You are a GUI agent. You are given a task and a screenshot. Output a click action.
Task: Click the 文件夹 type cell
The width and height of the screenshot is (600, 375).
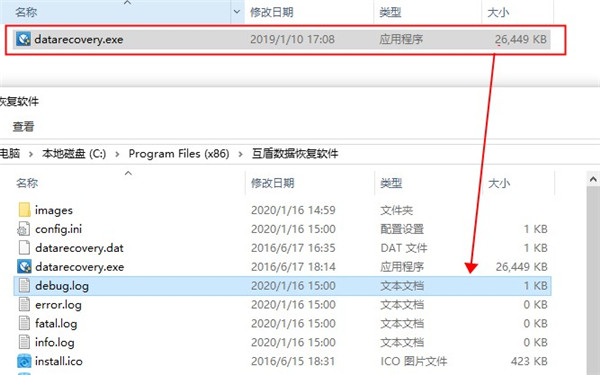pyautogui.click(x=396, y=210)
